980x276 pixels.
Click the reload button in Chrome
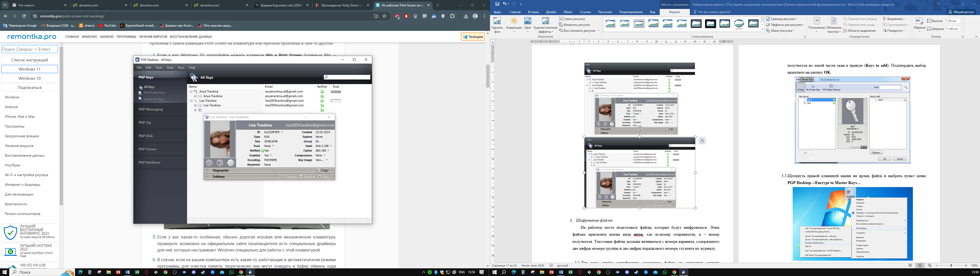point(24,16)
